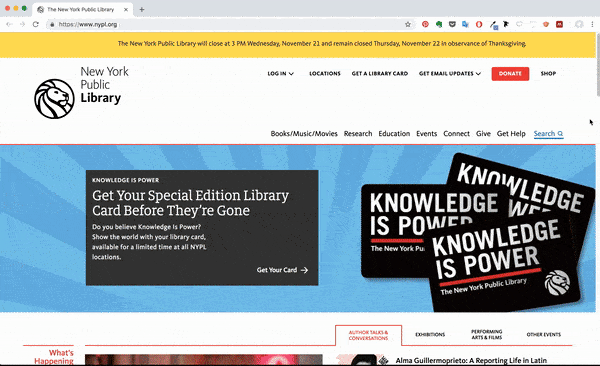Viewport: 600px width, 366px height.
Task: Click the page vertical scrollbar
Action: (598, 64)
